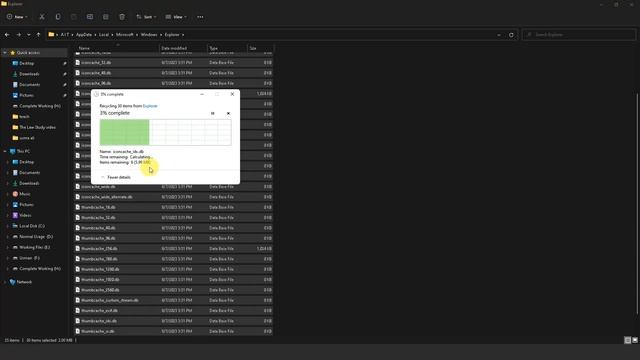Open The Law Study video folder
Image resolution: width=640 pixels, height=360 pixels.
point(37,127)
